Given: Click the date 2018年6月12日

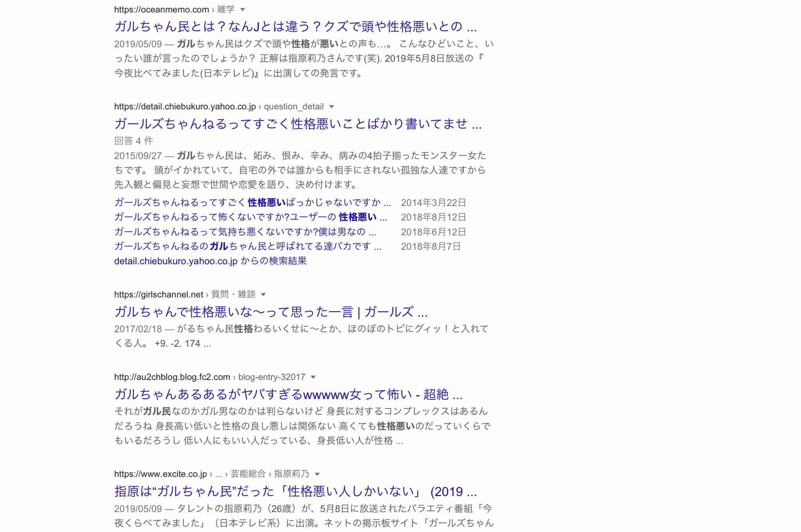Looking at the screenshot, I should [433, 232].
